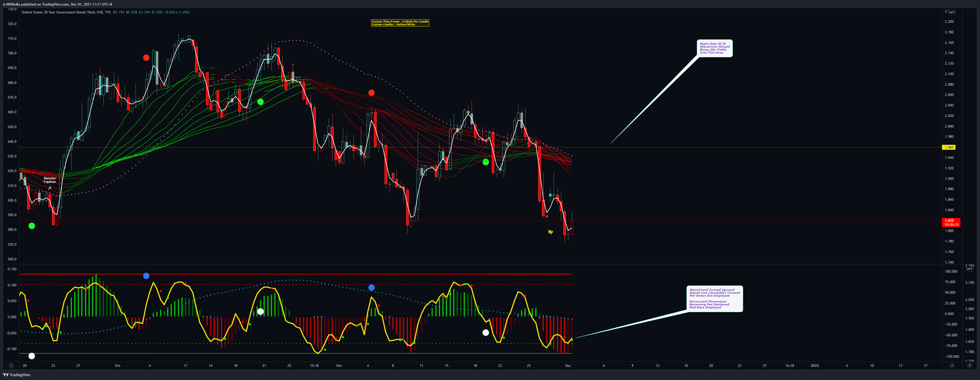Click the '15:18' label on the time axis
Viewport: 980px width, 380px height.
[314, 366]
